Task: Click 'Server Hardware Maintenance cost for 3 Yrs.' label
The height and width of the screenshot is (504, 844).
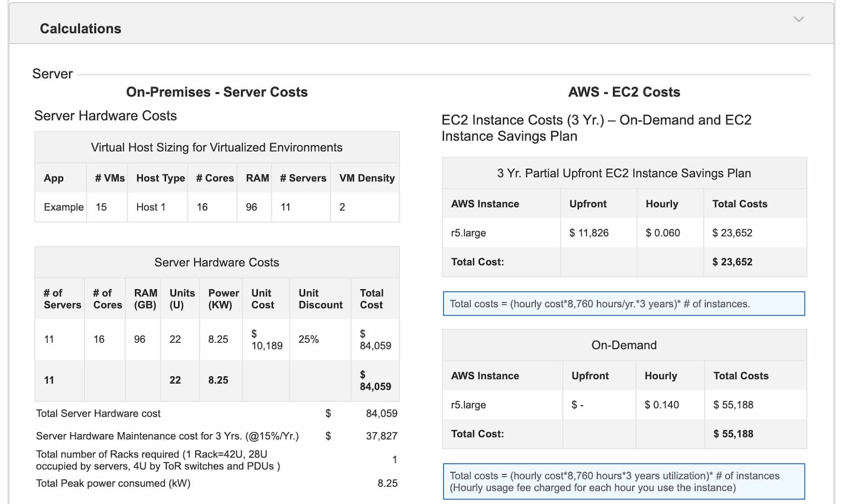Action: (167, 436)
